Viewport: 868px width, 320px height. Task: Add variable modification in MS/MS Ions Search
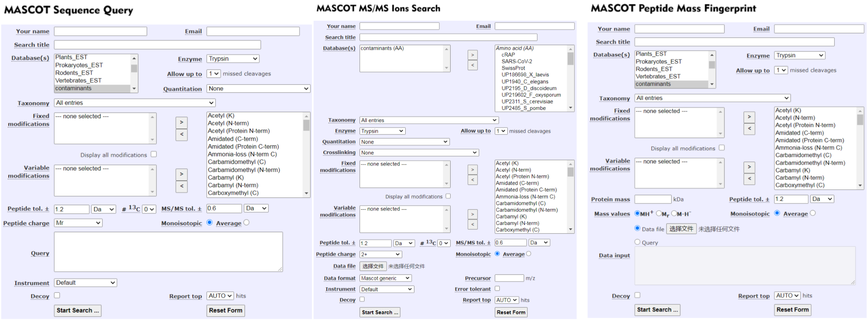coord(473,214)
